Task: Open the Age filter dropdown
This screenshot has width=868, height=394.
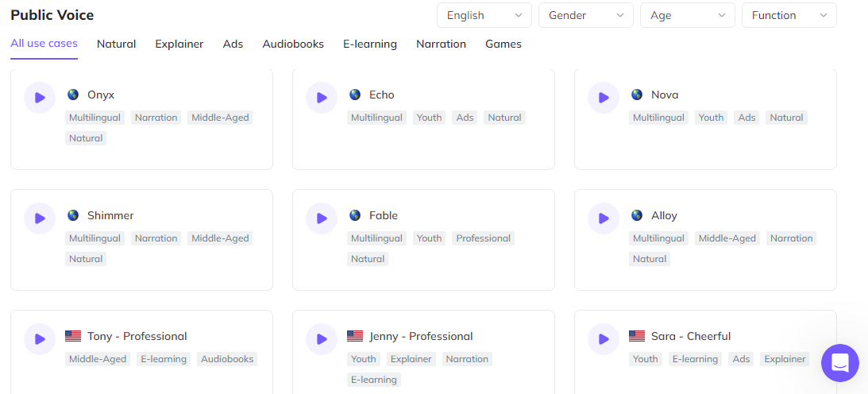Action: [688, 16]
